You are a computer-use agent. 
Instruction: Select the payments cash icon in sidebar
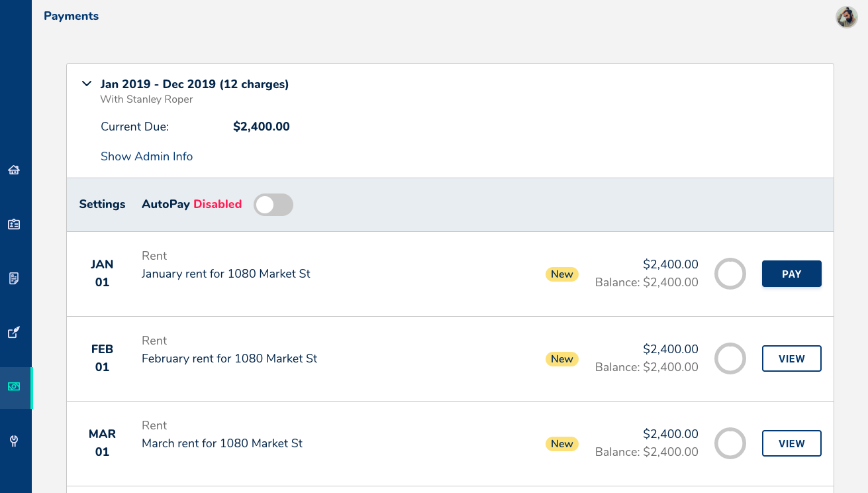[x=14, y=386]
